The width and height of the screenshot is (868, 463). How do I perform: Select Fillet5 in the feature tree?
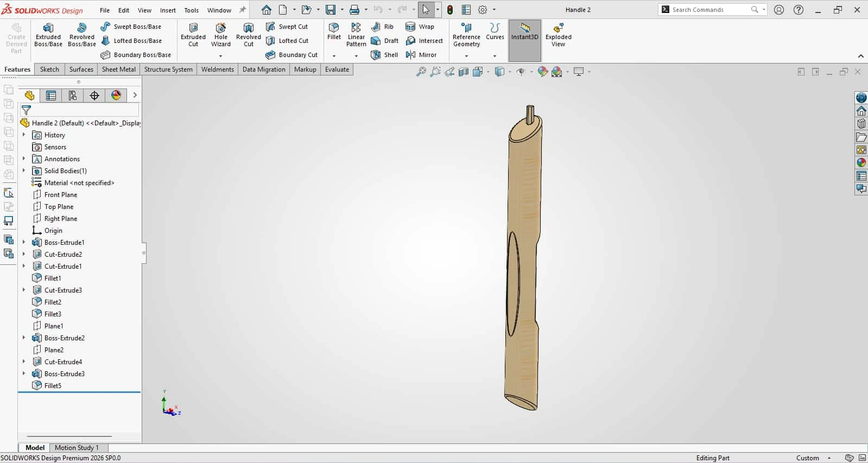(x=53, y=385)
